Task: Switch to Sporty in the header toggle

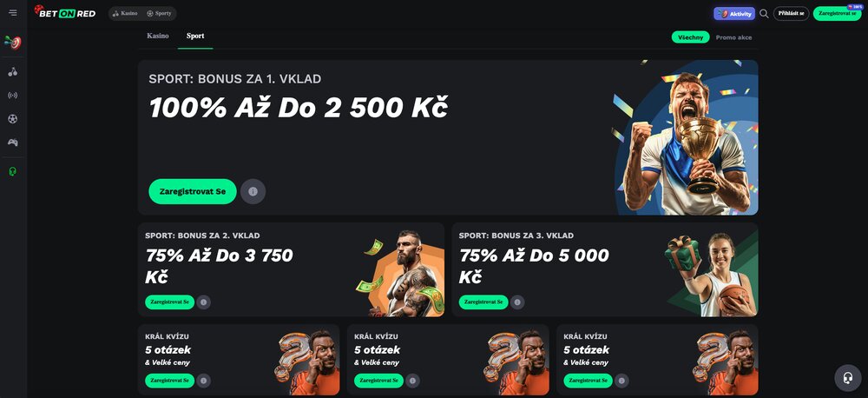Action: 160,13
